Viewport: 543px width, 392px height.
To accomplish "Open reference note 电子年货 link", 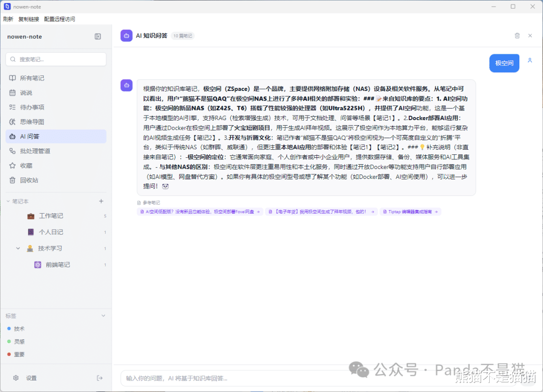I will click(321, 212).
